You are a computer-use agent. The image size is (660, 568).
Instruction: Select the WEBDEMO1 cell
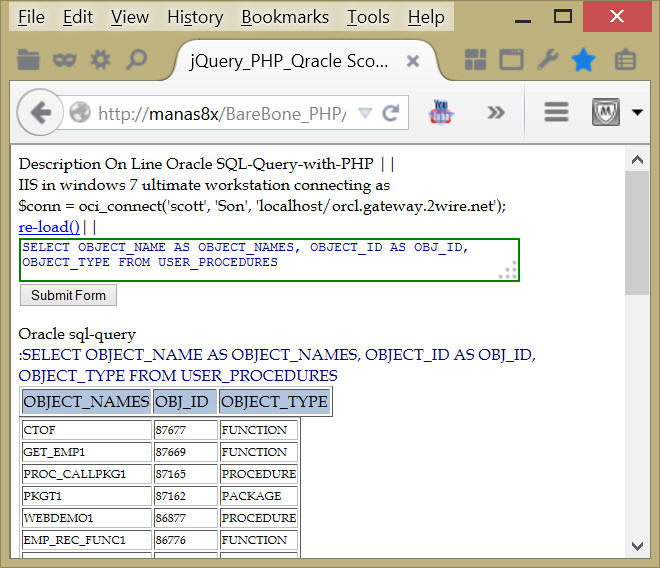[x=86, y=517]
